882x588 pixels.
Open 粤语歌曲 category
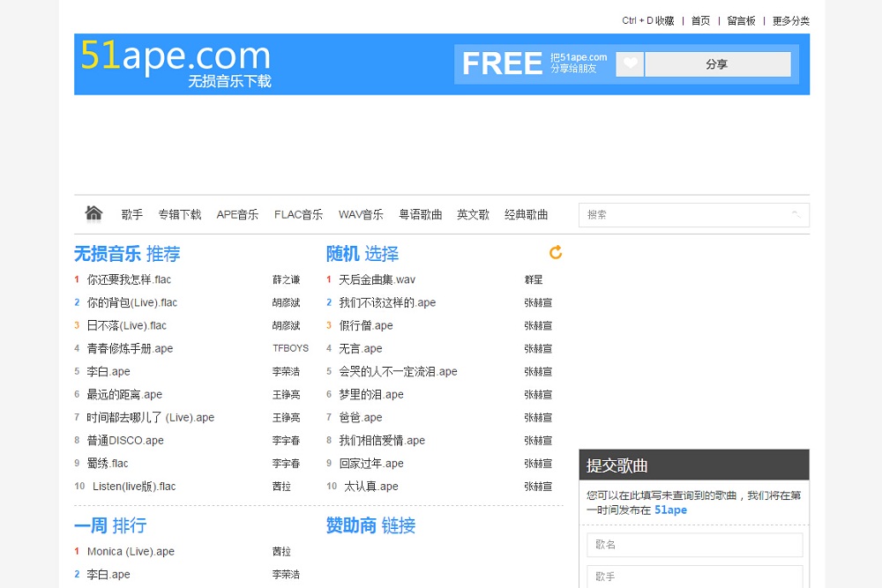coord(420,215)
